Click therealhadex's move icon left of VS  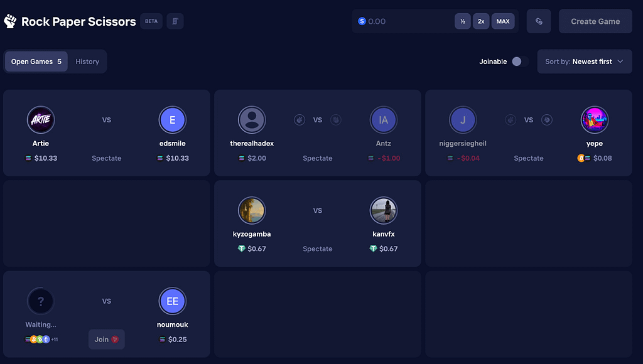(300, 120)
